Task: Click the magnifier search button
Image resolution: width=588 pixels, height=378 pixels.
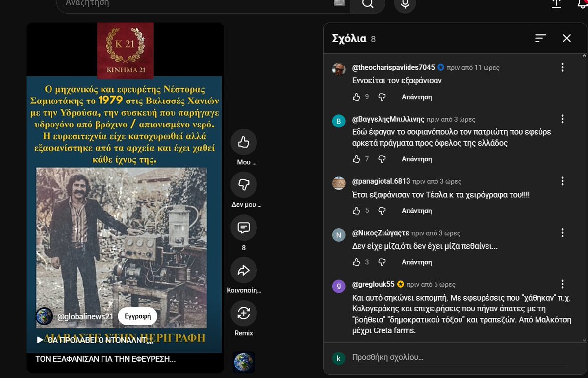Action: 368,4
